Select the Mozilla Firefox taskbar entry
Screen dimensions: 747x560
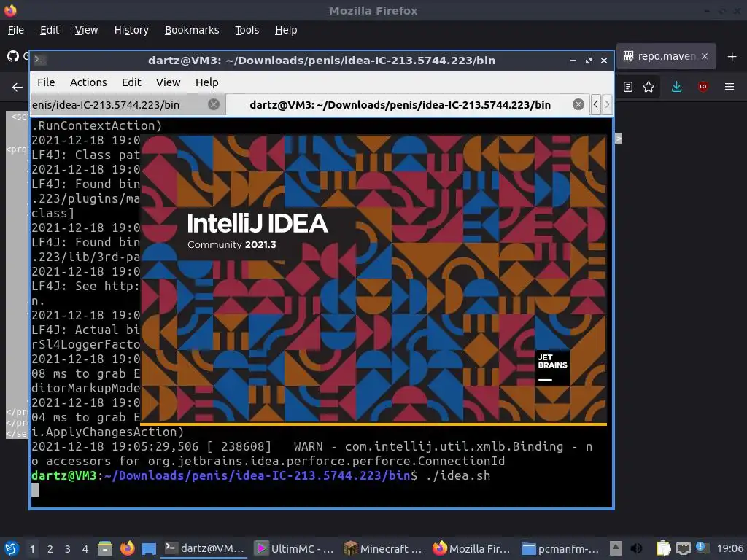[472, 548]
